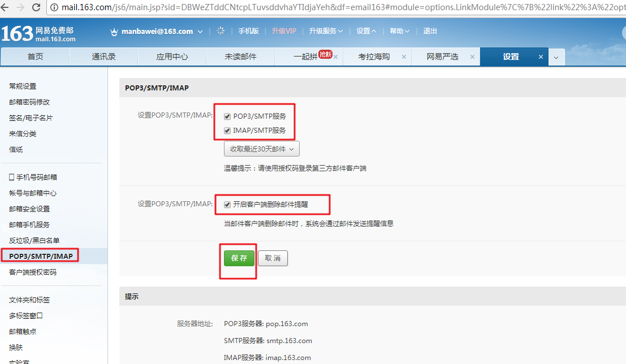The width and height of the screenshot is (626, 364).
Task: Click the green 保存 button
Action: pyautogui.click(x=239, y=258)
